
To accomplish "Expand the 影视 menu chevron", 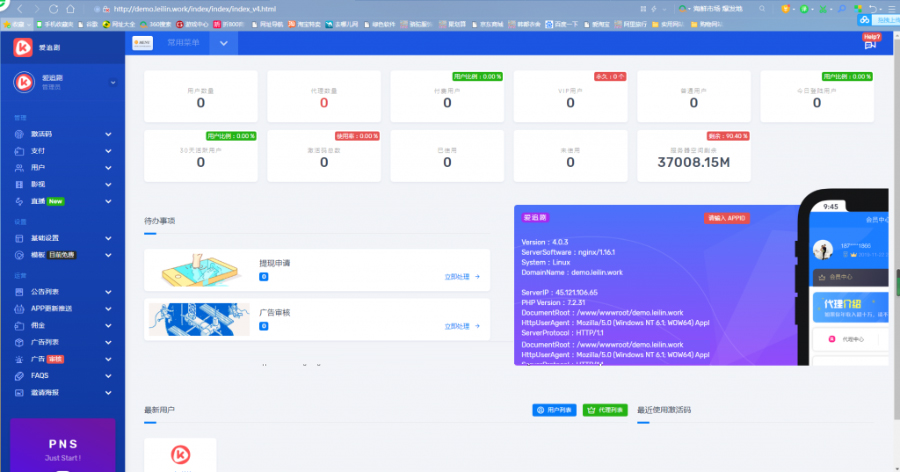I will click(108, 184).
